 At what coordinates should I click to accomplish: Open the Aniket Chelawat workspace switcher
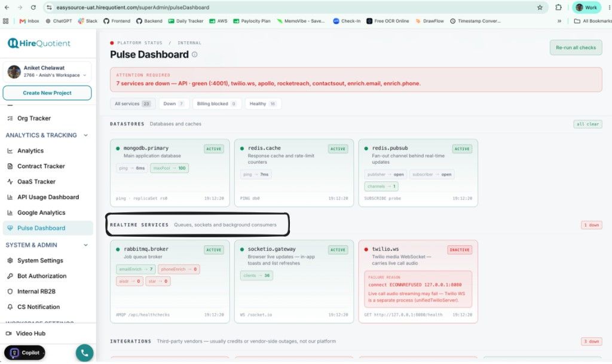tap(47, 71)
